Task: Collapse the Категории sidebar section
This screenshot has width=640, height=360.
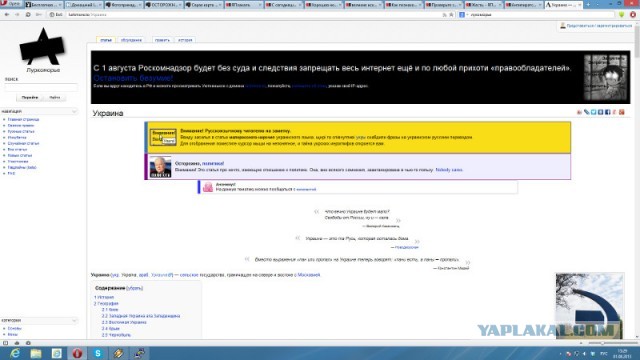Action: click(x=74, y=320)
